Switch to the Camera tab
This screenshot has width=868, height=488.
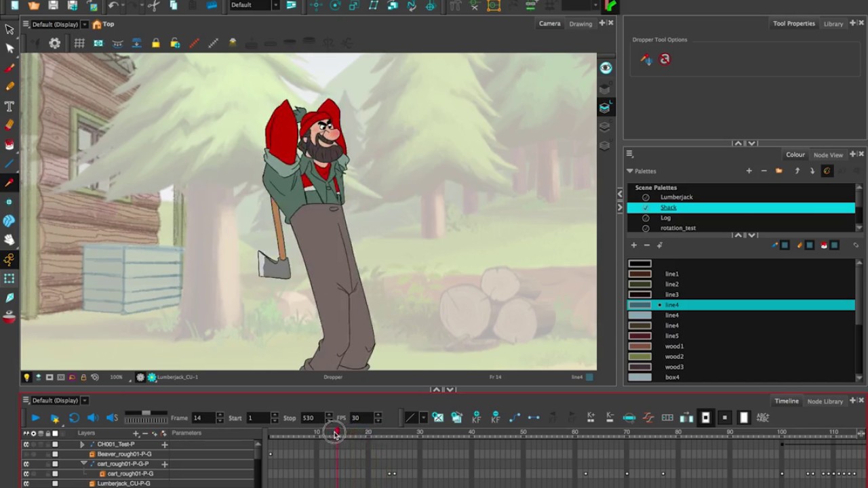point(549,24)
